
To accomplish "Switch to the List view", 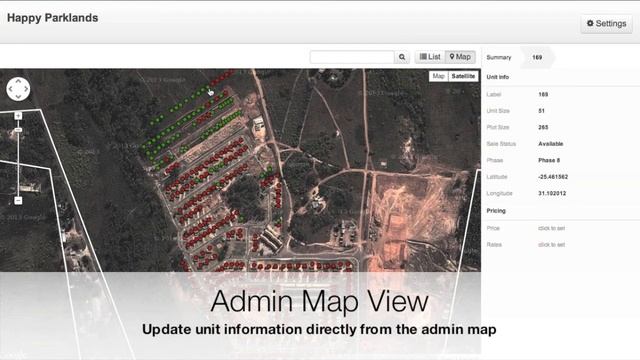I will click(430, 57).
